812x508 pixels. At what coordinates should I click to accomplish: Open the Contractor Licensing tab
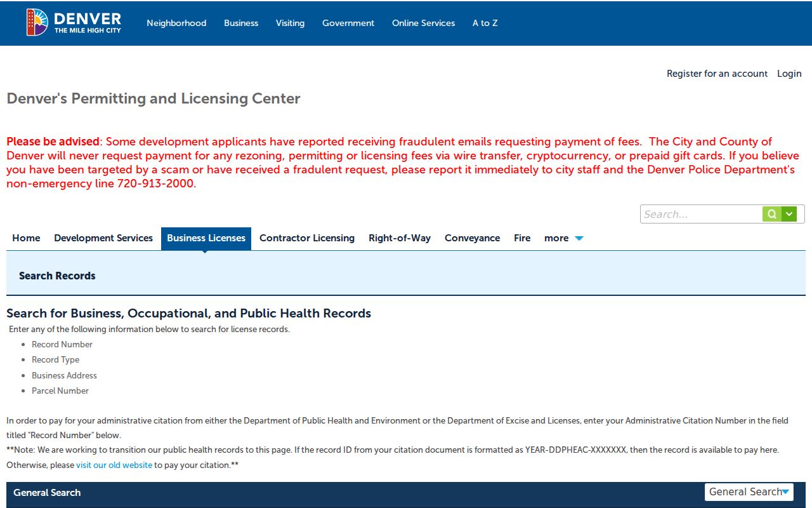click(x=307, y=238)
